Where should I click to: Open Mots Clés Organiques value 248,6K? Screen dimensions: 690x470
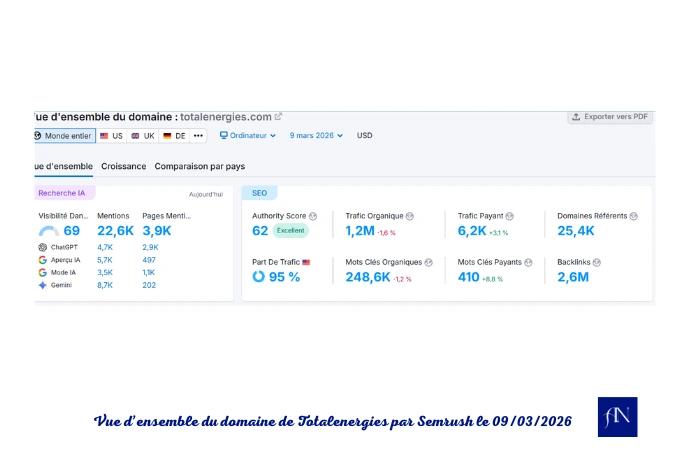[367, 277]
